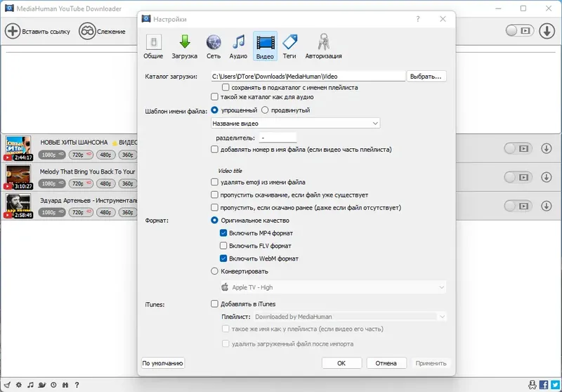Toggle video switch for Эдуард Артемьев row
Viewport: 562px width, 392px height.
coord(518,206)
